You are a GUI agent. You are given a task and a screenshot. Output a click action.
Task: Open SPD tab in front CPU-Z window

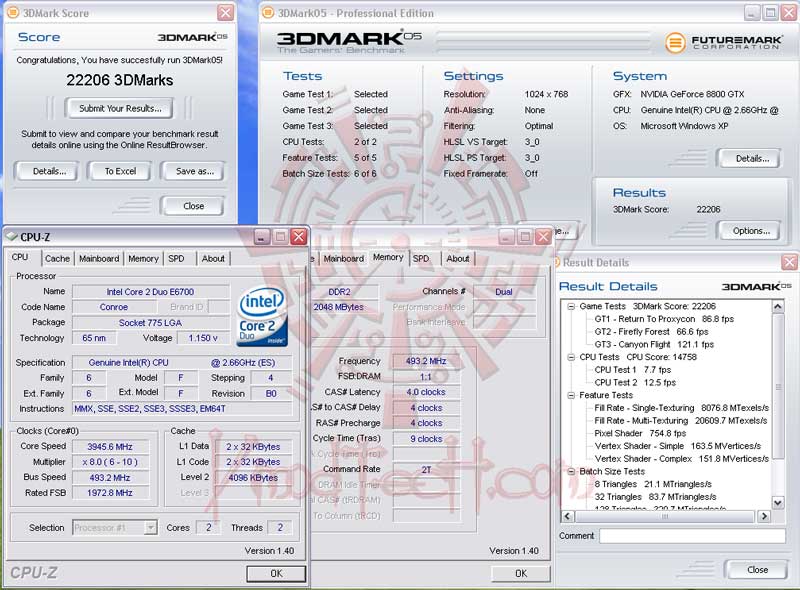176,259
